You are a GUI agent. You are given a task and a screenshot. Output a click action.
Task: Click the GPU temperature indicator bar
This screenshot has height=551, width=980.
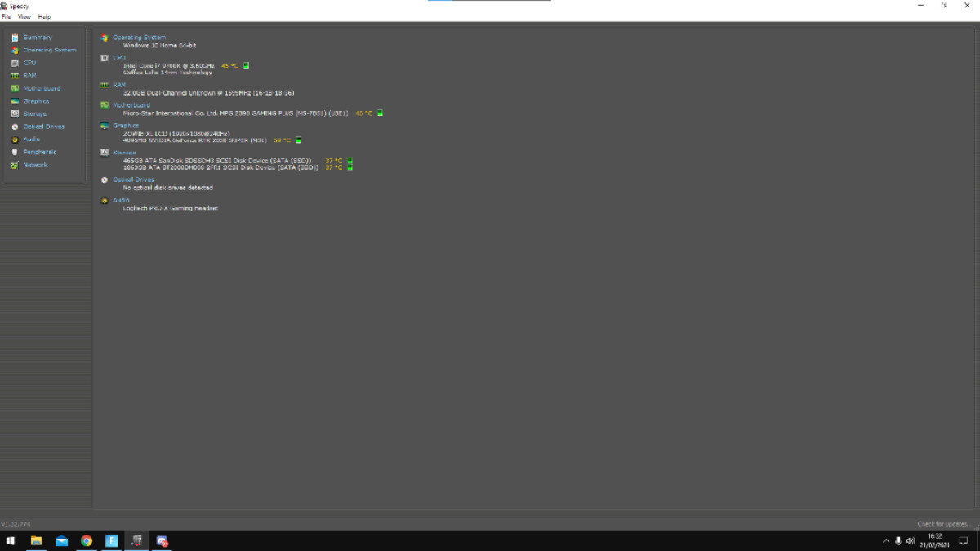pyautogui.click(x=298, y=140)
